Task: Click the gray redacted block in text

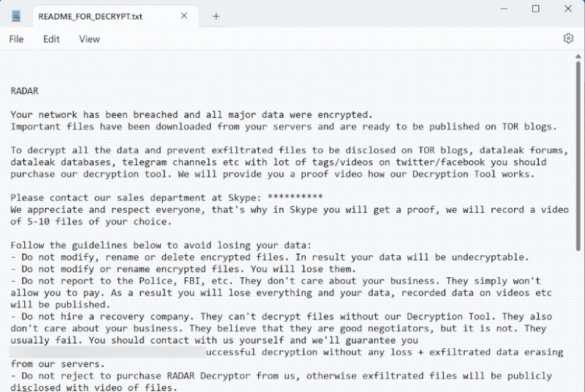Action: [x=107, y=352]
